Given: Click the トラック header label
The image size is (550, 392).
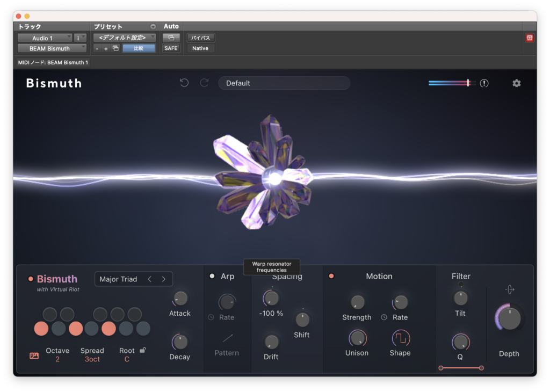Looking at the screenshot, I should coord(30,27).
